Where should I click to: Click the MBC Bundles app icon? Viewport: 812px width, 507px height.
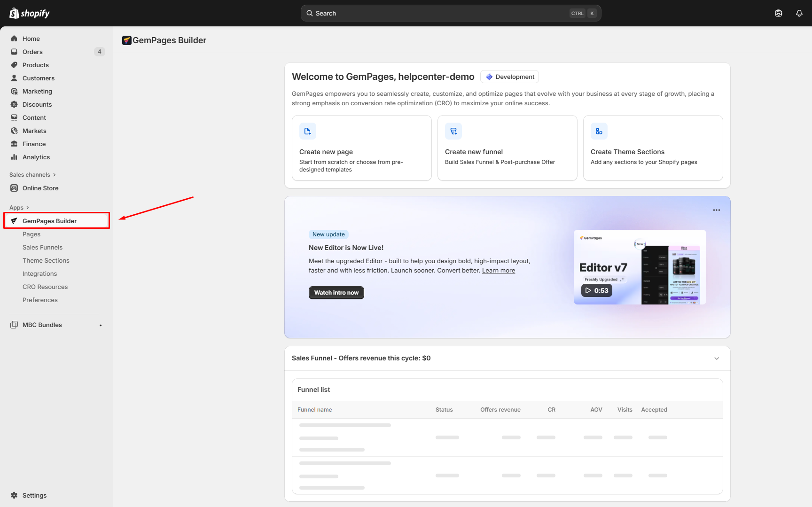coord(14,325)
